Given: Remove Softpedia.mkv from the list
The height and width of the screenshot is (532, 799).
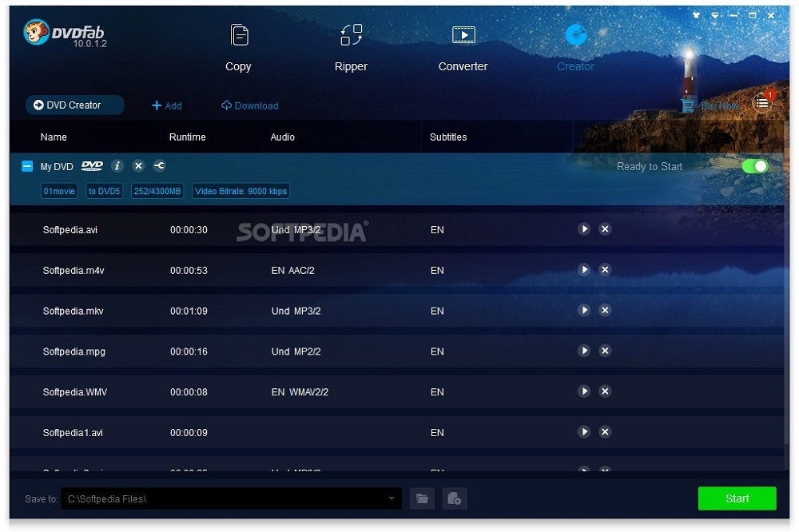Looking at the screenshot, I should click(x=605, y=310).
